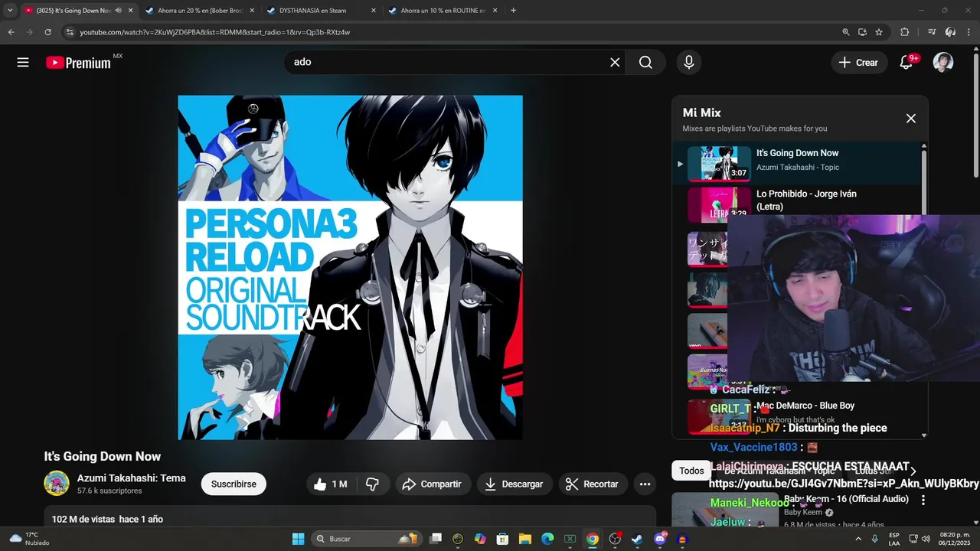
Task: Open taskbar microphone status icon
Action: point(874,539)
